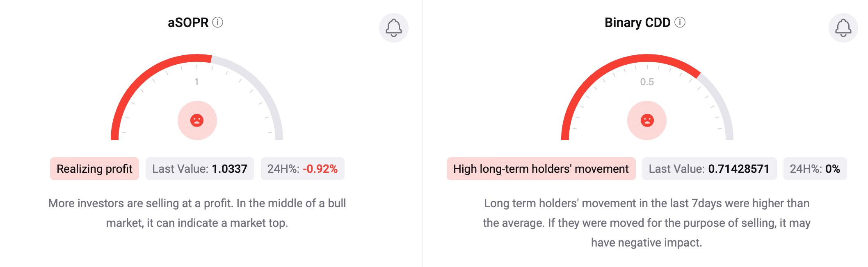Click the Binary CDD title text

(x=637, y=23)
